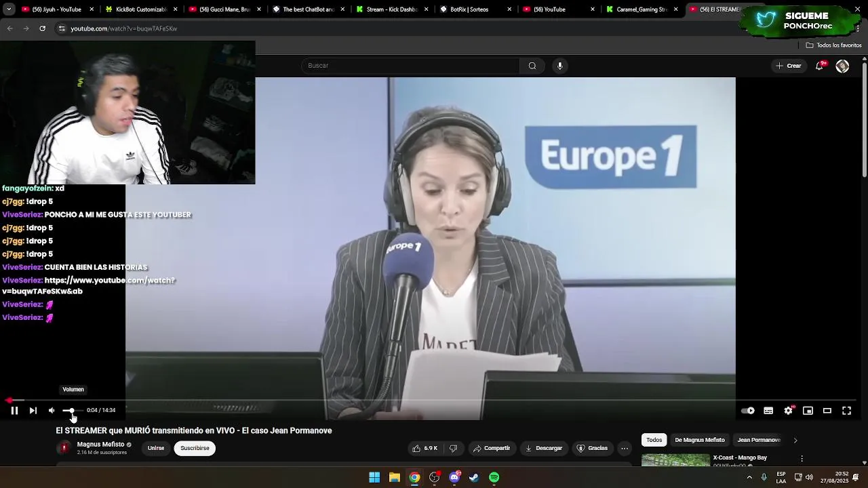Open Discord from taskbar
Image resolution: width=868 pixels, height=488 pixels.
(454, 477)
